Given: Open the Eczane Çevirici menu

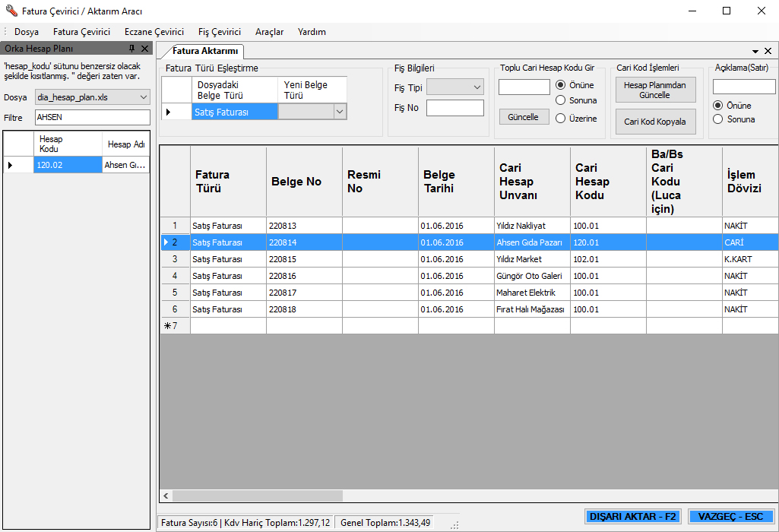Looking at the screenshot, I should click(154, 32).
